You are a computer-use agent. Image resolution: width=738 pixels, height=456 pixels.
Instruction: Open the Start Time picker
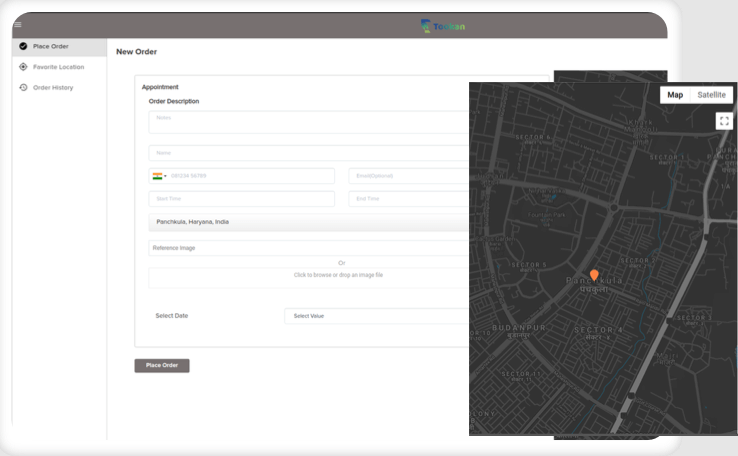[241, 199]
